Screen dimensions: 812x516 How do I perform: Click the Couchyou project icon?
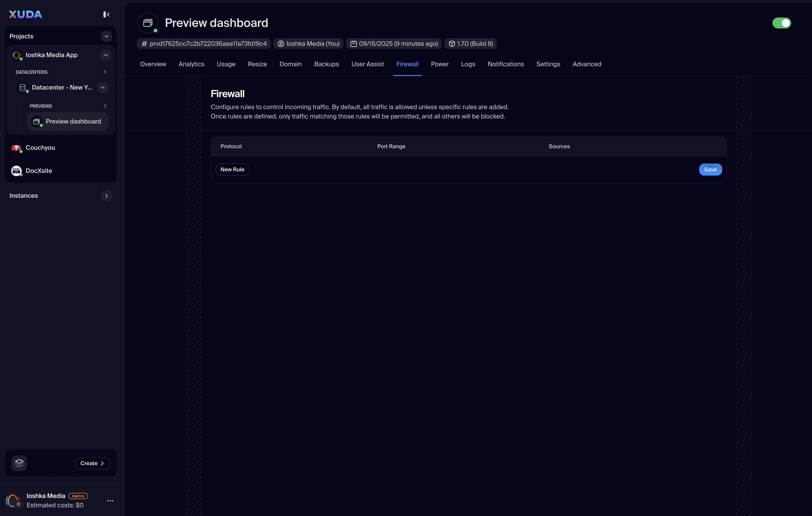pos(16,148)
